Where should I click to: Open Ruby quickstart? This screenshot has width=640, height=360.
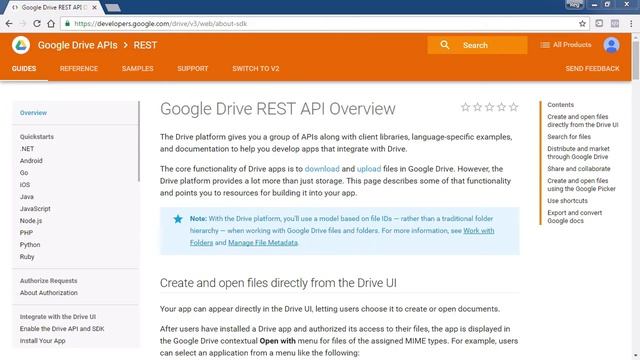click(x=27, y=257)
